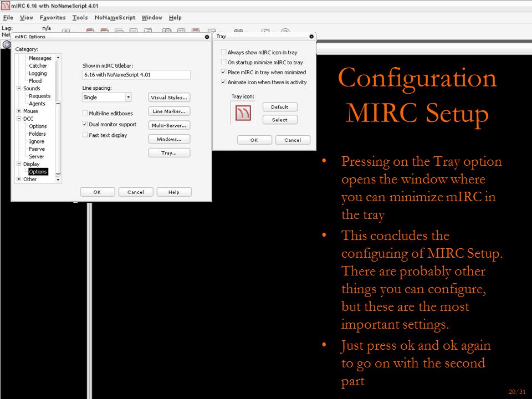The width and height of the screenshot is (532, 399).
Task: Select Agents under Sounds
Action: pyautogui.click(x=37, y=104)
